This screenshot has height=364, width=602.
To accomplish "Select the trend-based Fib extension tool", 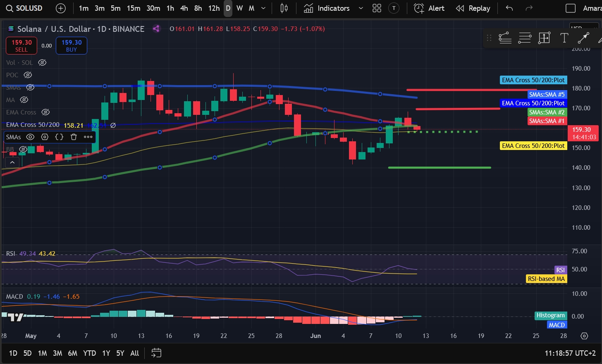I will coord(505,38).
